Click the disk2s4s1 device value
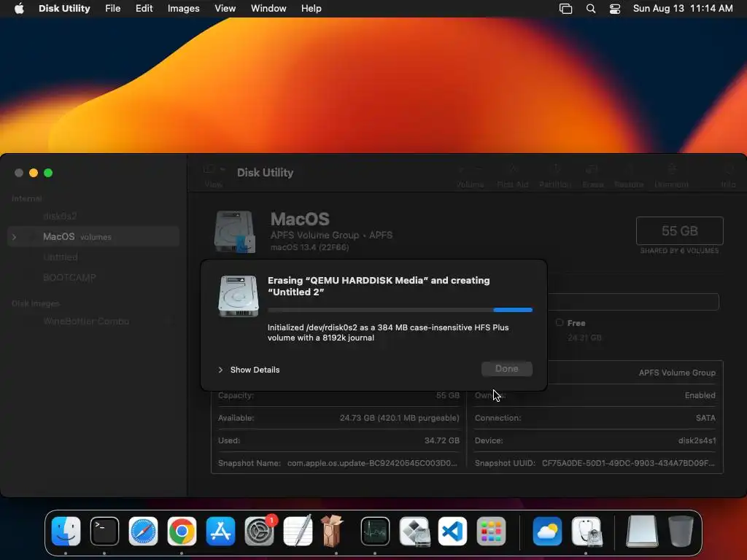This screenshot has width=747, height=560. click(697, 440)
